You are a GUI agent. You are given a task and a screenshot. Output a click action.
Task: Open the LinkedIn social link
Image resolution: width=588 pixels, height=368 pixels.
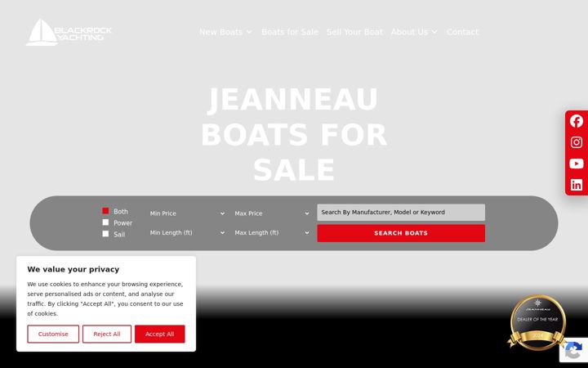coord(577,185)
